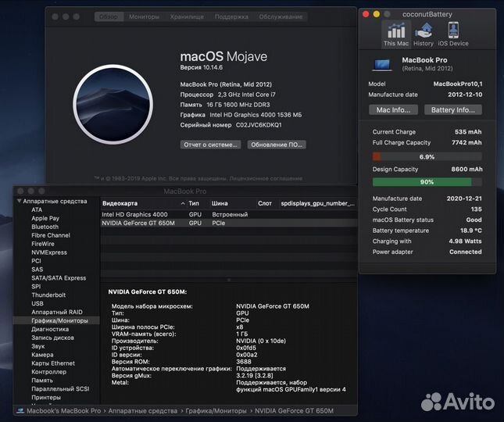Open the This Mac tab in coconutBattery

(396, 34)
